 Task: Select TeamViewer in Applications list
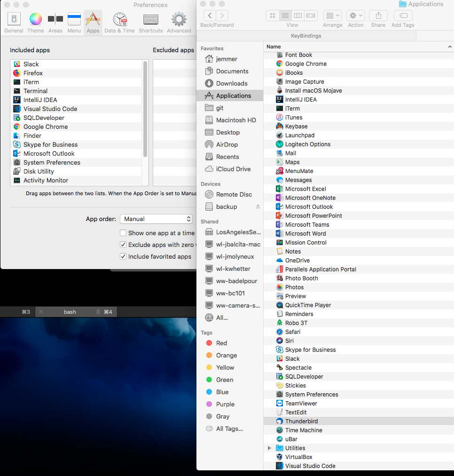(x=359, y=404)
